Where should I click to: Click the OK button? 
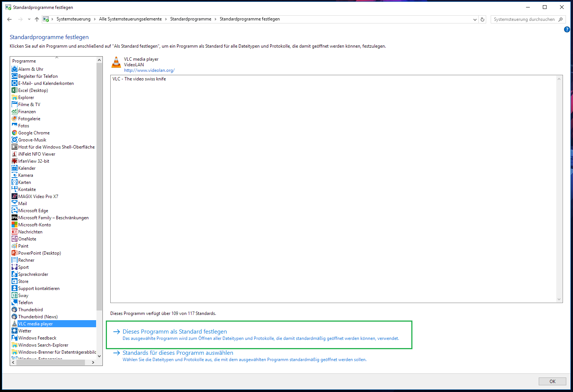point(553,381)
